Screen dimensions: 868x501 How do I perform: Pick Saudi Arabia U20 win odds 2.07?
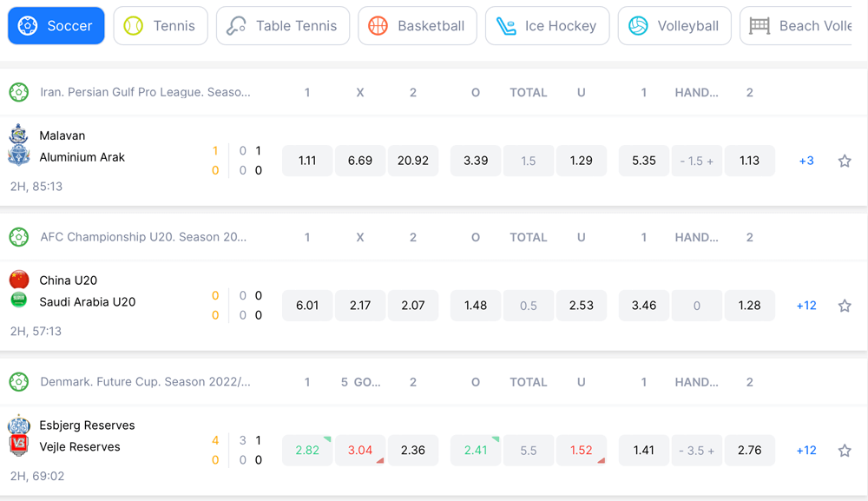pos(413,306)
